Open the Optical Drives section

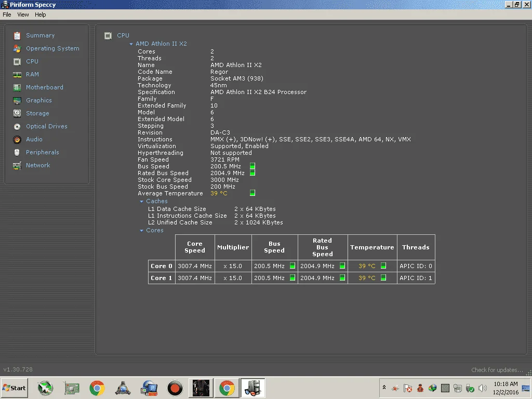pyautogui.click(x=46, y=126)
